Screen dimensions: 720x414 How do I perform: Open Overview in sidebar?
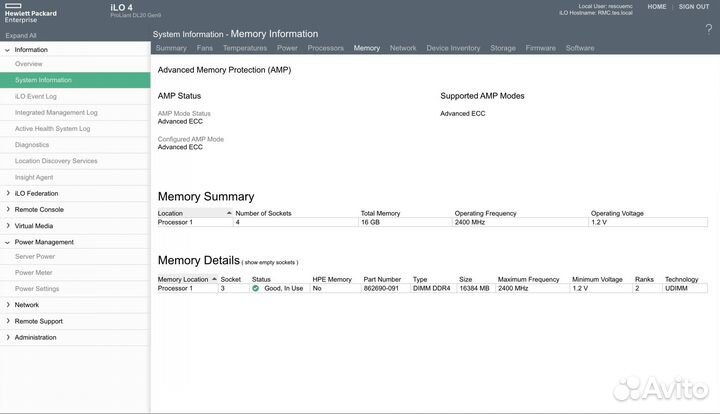(x=28, y=64)
